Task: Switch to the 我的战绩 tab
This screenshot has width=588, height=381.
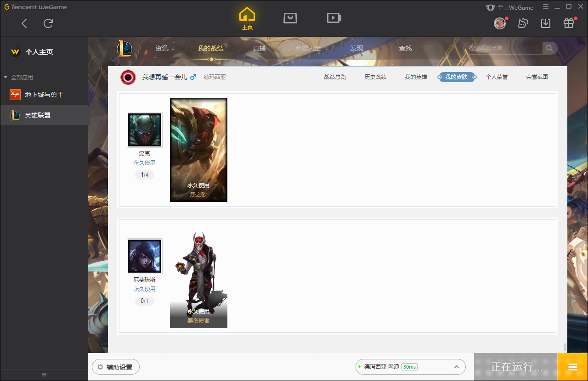Action: 211,48
